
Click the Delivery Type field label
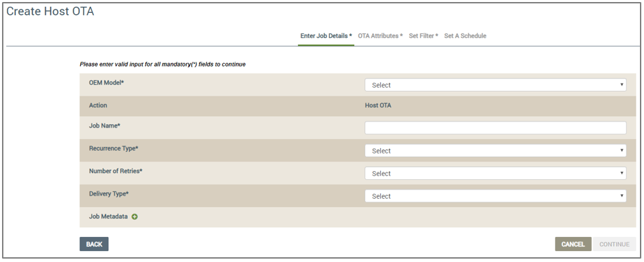109,193
